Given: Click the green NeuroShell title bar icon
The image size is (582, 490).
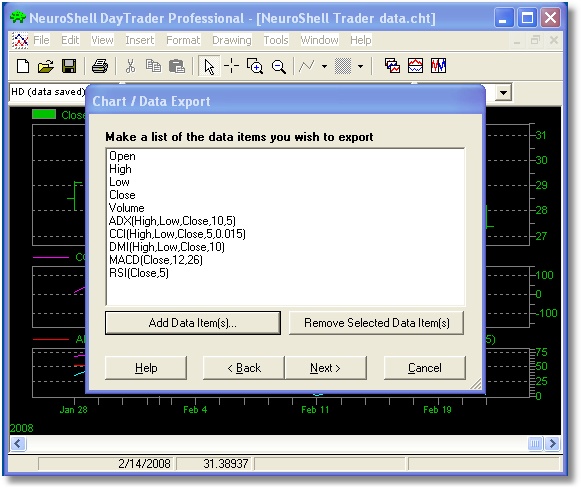Looking at the screenshot, I should pos(17,18).
